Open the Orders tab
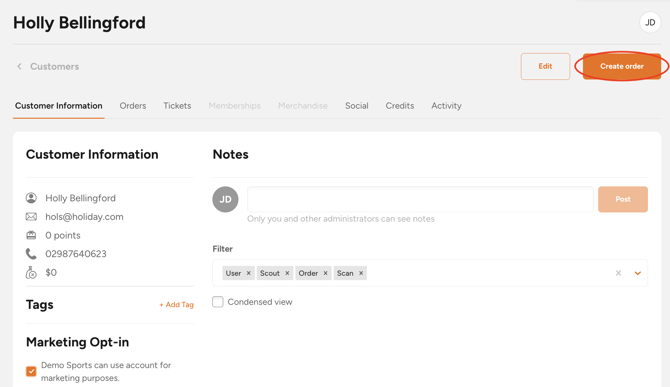670x387 pixels. click(x=133, y=106)
